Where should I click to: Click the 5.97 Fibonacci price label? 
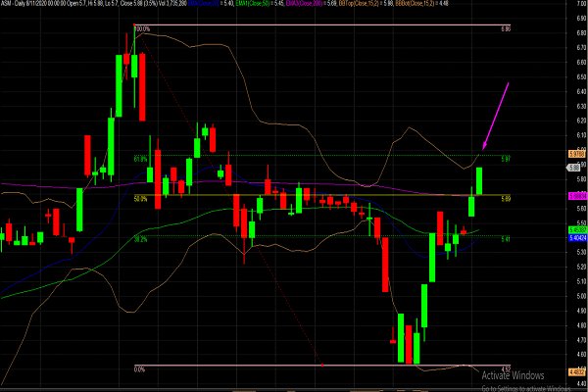[506, 159]
